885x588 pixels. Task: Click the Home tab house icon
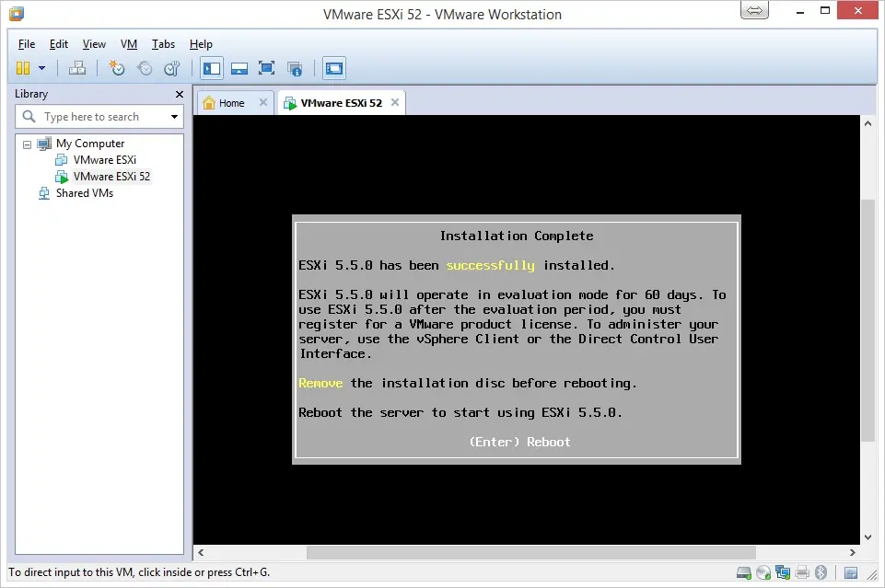[209, 103]
